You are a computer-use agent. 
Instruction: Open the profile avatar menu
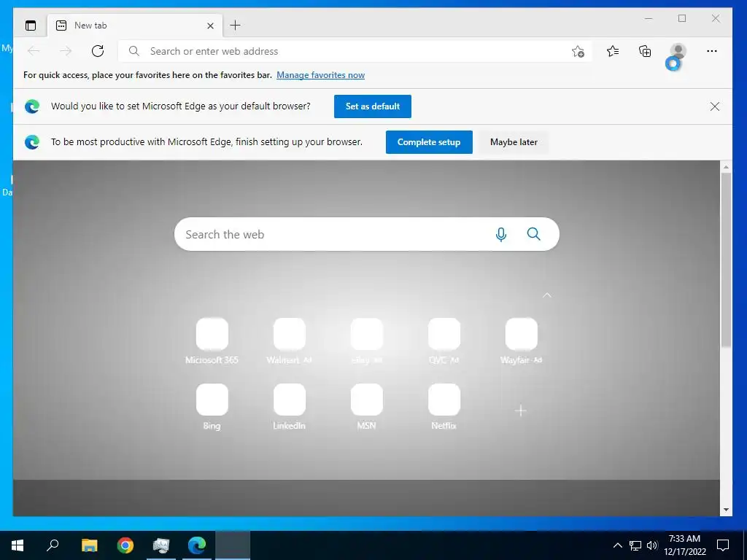coord(678,52)
